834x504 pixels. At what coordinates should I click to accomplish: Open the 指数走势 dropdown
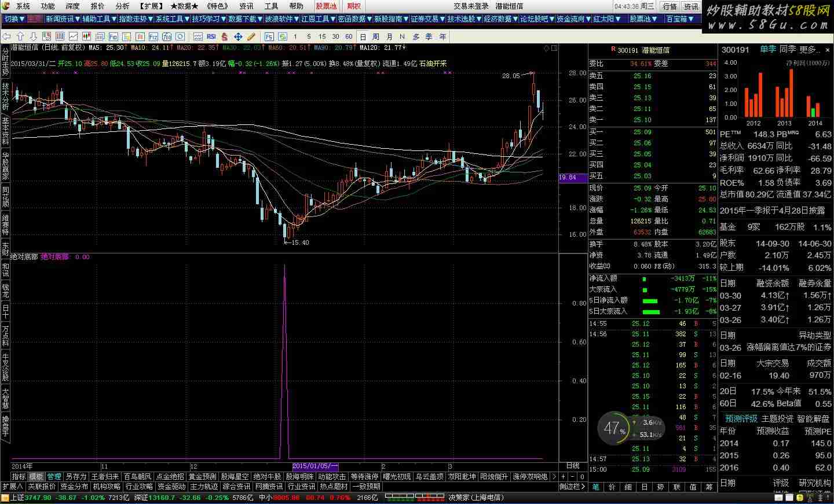click(135, 19)
